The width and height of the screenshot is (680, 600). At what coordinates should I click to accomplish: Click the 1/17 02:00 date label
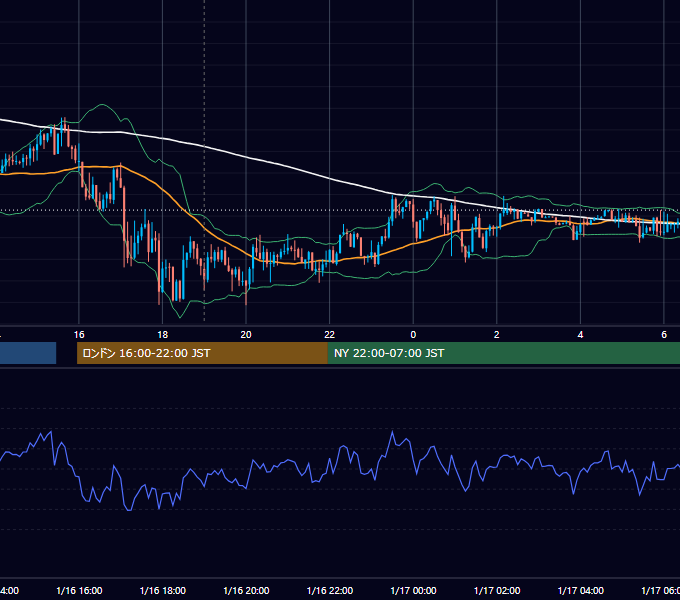pos(497,591)
